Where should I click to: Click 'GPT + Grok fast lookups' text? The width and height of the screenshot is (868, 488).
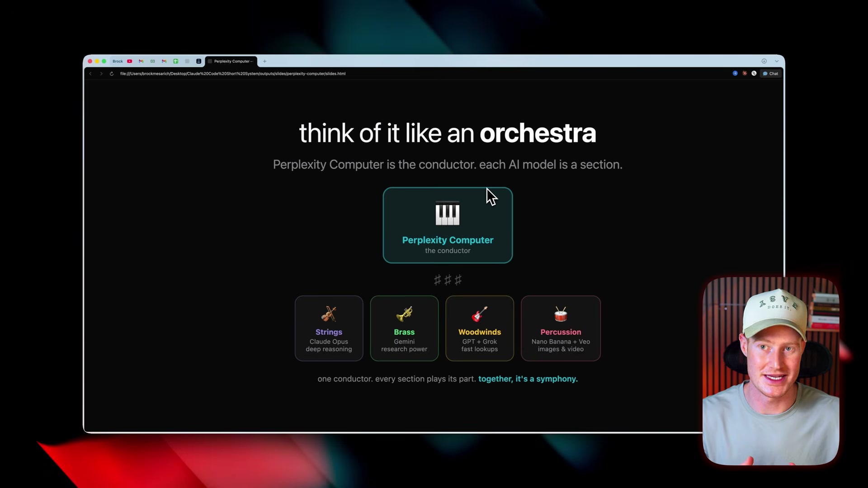click(x=480, y=346)
